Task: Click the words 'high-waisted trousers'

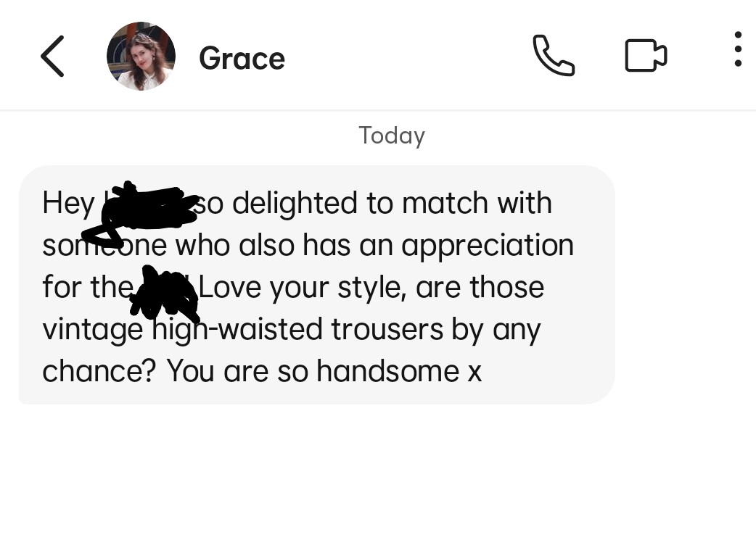Action: pos(297,330)
